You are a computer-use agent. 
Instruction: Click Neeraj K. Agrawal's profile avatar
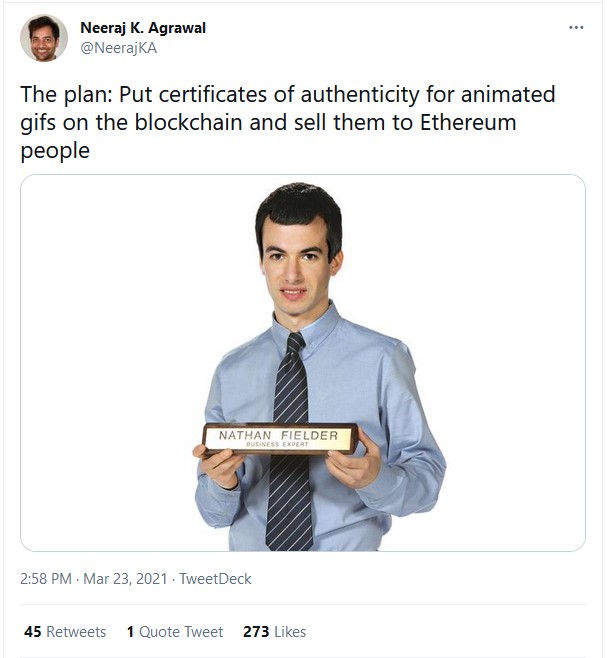click(x=44, y=38)
